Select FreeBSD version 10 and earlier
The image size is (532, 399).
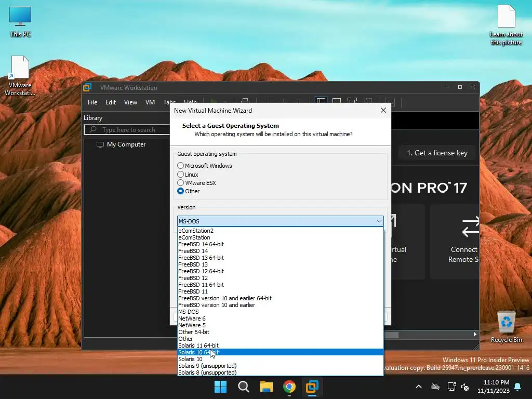coord(280,305)
